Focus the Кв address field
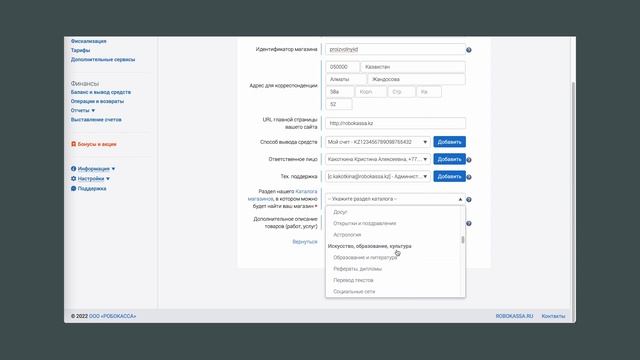This screenshot has height=360, width=640. (x=429, y=92)
